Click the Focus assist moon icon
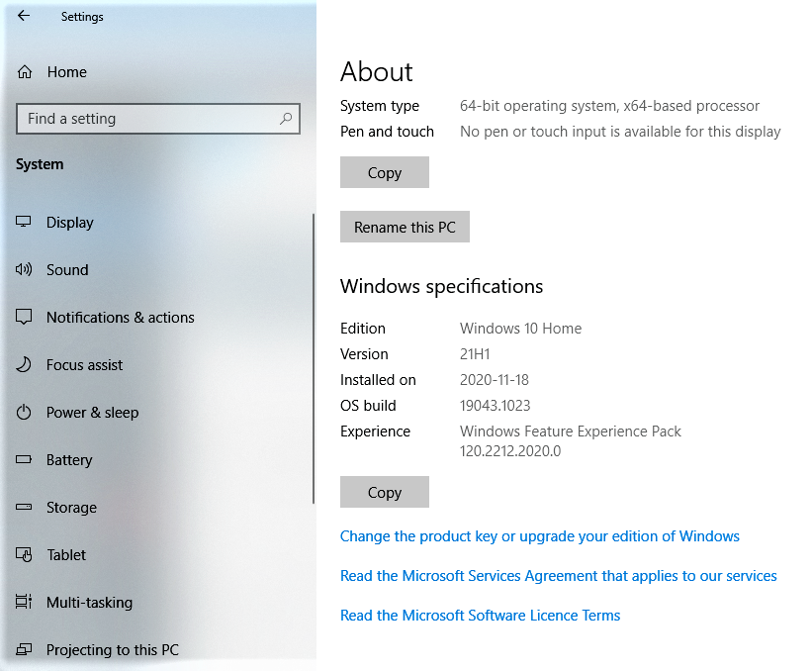 pos(24,365)
